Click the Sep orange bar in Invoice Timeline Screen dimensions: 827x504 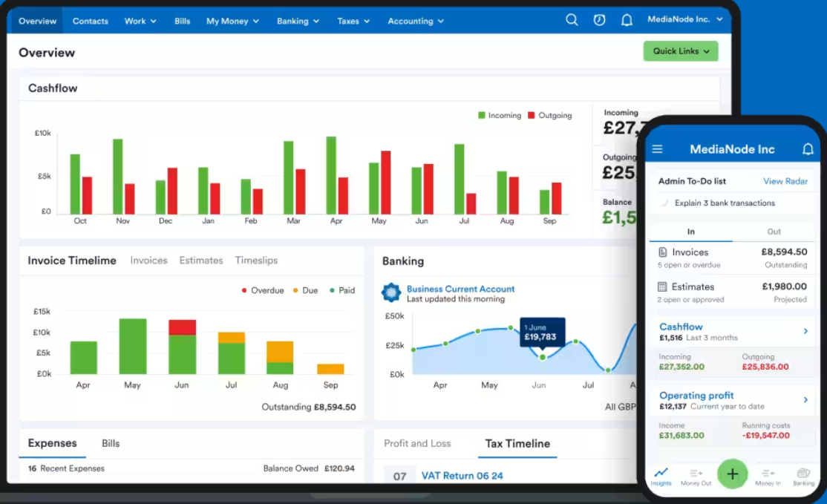[x=330, y=369]
